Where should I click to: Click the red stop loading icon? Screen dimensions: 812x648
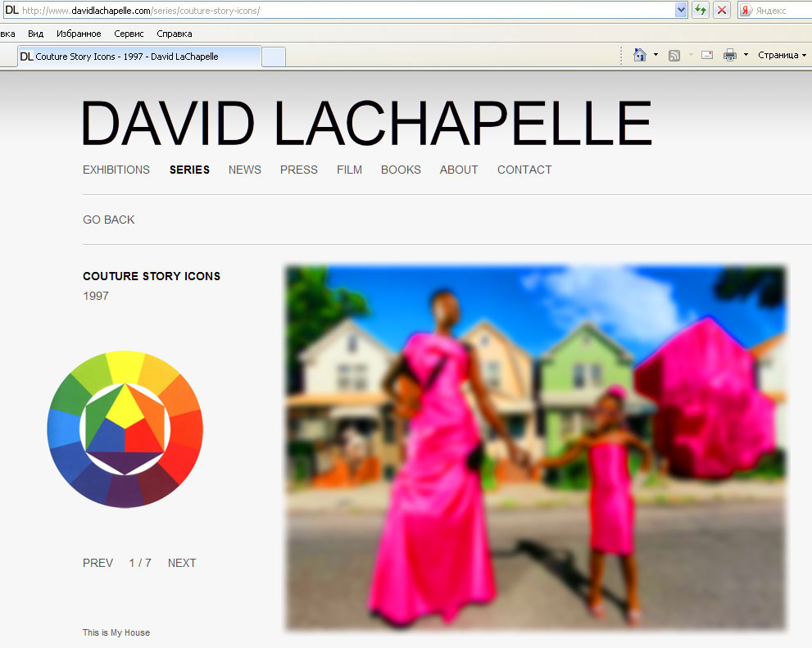[x=721, y=10]
